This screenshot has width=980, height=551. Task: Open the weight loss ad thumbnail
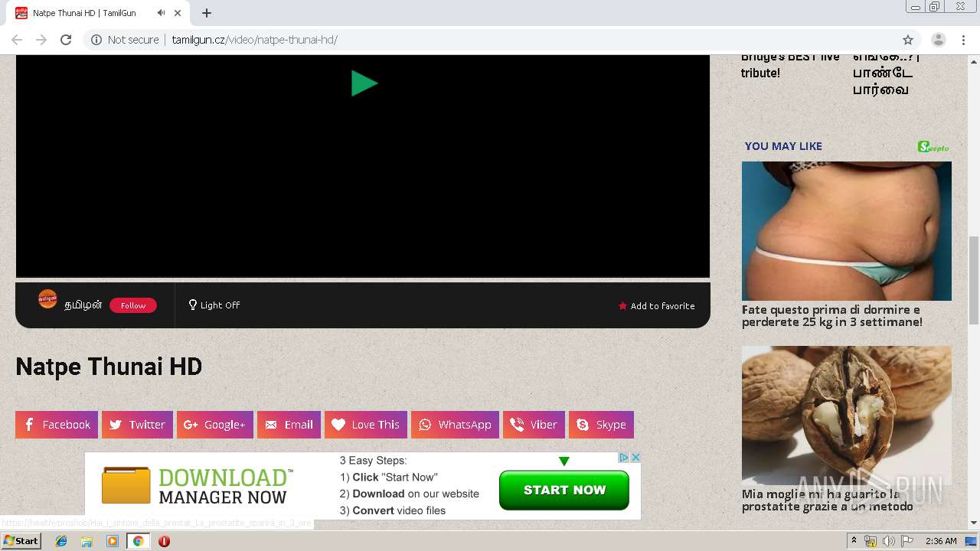847,231
